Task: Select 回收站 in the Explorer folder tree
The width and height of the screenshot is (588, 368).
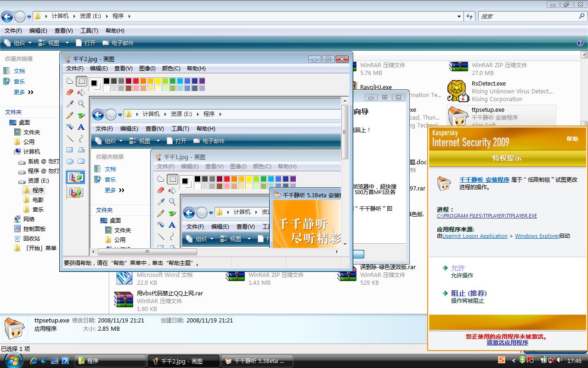Action: tap(32, 238)
